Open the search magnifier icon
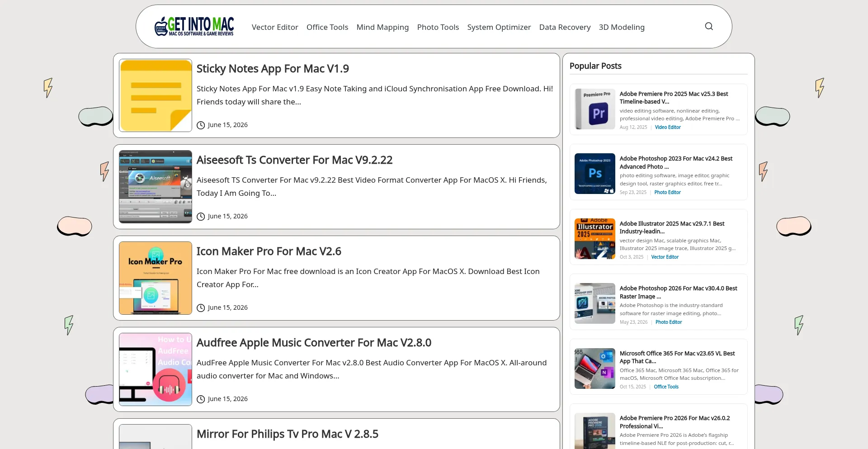The height and width of the screenshot is (449, 868). pyautogui.click(x=709, y=27)
